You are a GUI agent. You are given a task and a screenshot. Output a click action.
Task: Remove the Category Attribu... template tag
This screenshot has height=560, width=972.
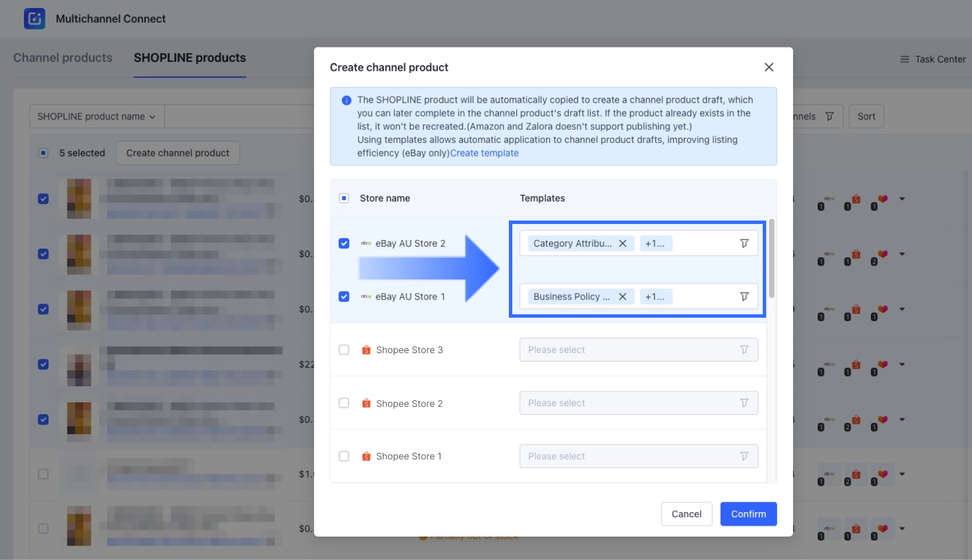coord(623,243)
